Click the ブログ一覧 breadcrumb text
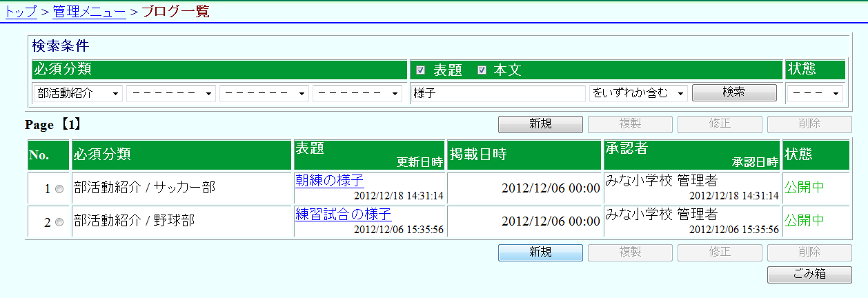Viewport: 868px width, 298px height. click(175, 11)
